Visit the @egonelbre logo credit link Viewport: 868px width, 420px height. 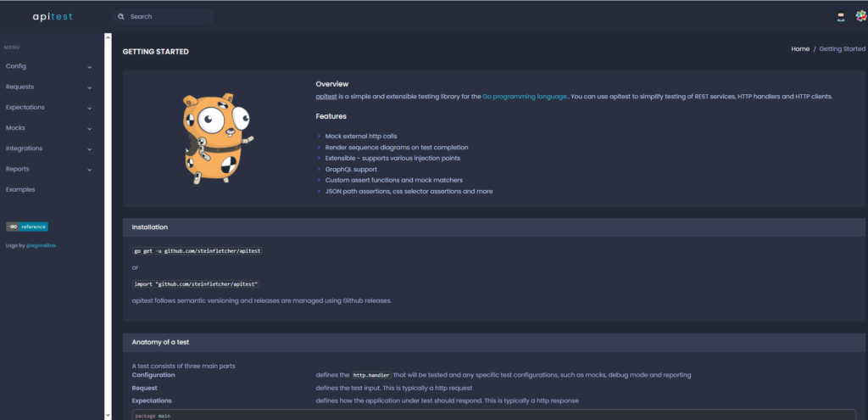[x=42, y=246]
